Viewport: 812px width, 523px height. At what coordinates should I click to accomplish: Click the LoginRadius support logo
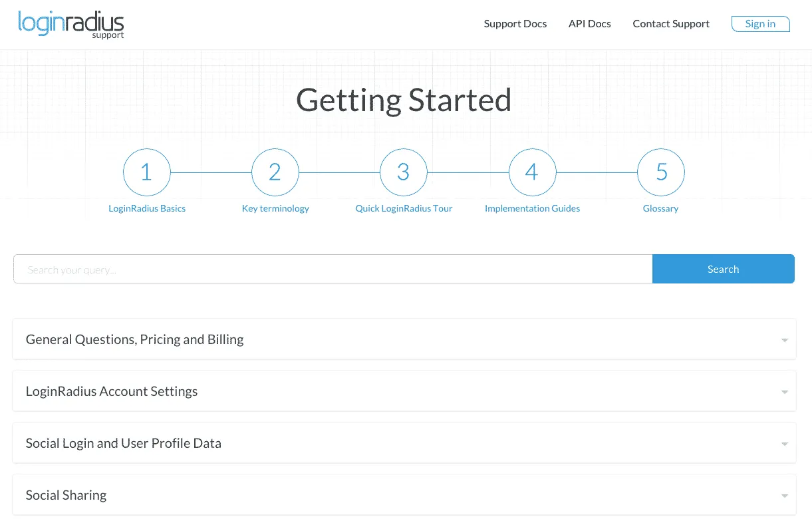pos(71,24)
